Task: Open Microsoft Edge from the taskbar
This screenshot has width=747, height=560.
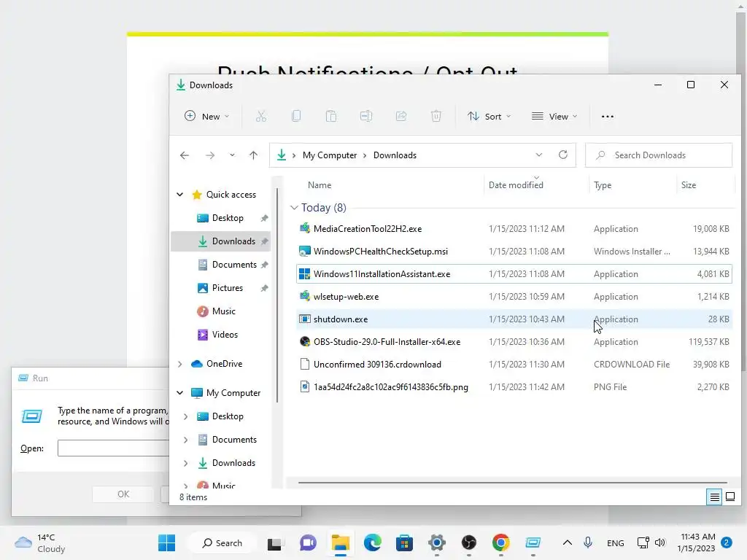Action: tap(373, 542)
